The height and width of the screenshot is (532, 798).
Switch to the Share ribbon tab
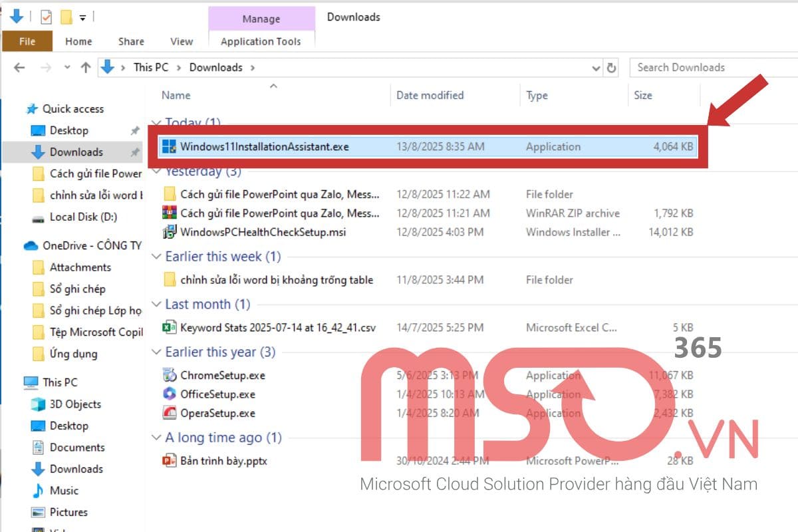[131, 41]
